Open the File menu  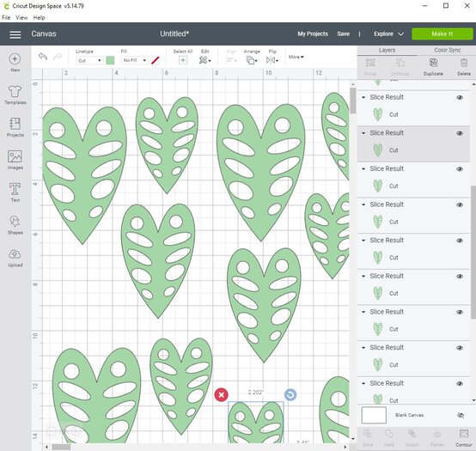6,18
